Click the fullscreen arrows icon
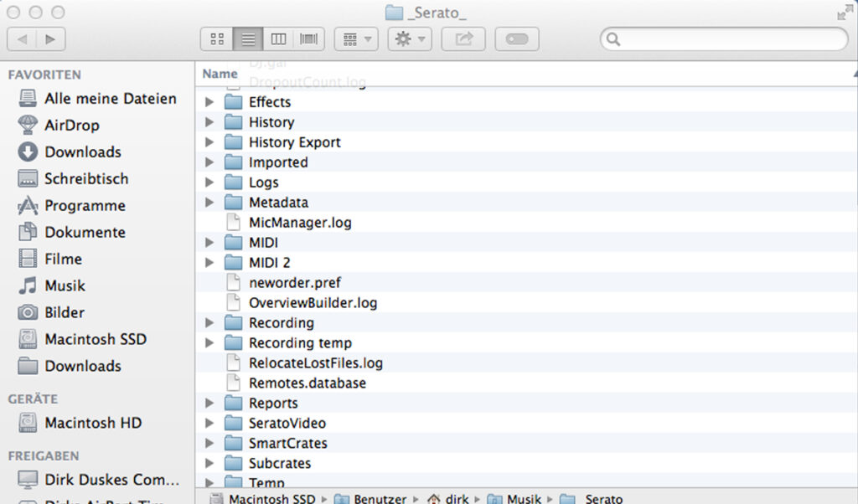 pos(845,12)
